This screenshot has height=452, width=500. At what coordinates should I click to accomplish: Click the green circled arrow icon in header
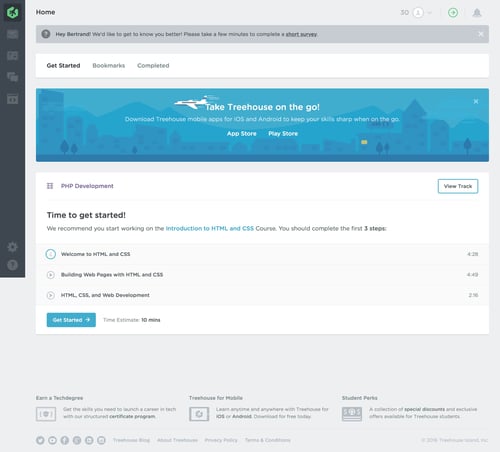pos(453,13)
